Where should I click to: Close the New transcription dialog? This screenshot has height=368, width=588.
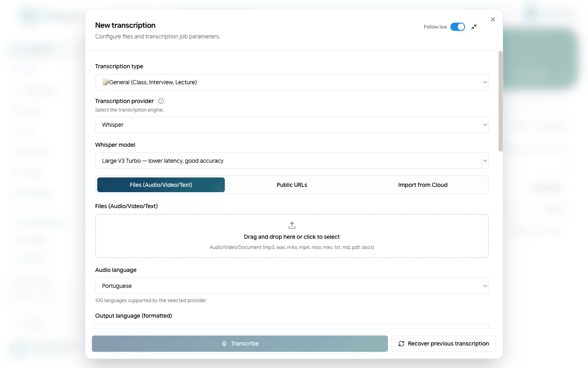(x=493, y=20)
